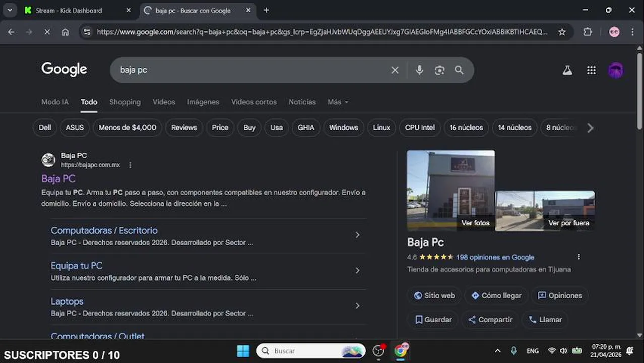644x363 pixels.
Task: Click the URL address bar
Action: [322, 32]
